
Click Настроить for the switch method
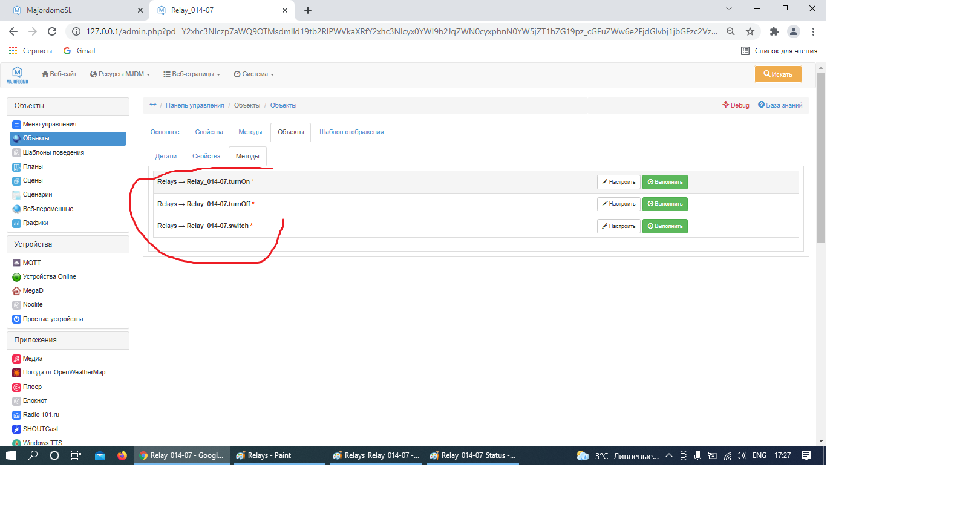tap(619, 226)
